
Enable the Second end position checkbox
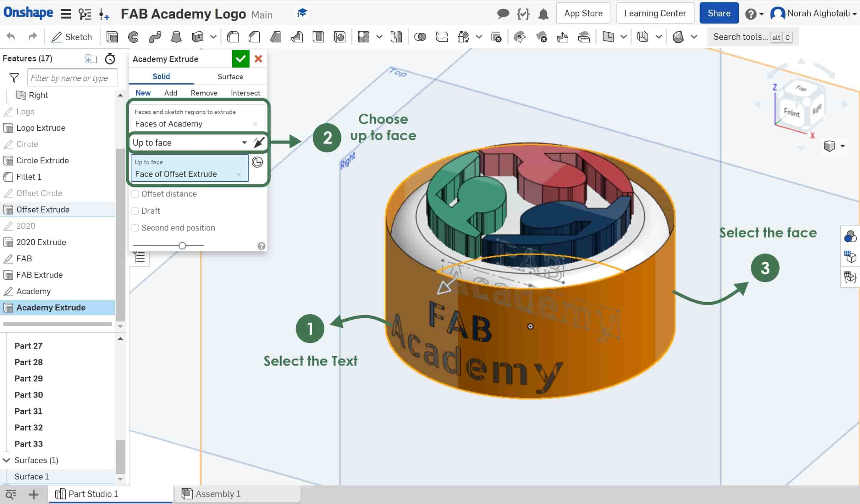coord(135,228)
